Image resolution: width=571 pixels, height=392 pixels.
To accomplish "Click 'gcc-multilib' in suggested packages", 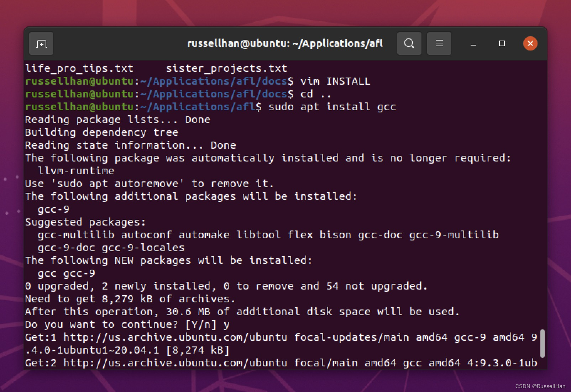I will (76, 235).
